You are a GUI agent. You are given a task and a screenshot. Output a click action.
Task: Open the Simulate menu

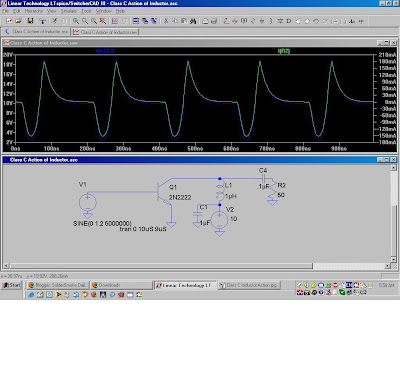pyautogui.click(x=69, y=11)
